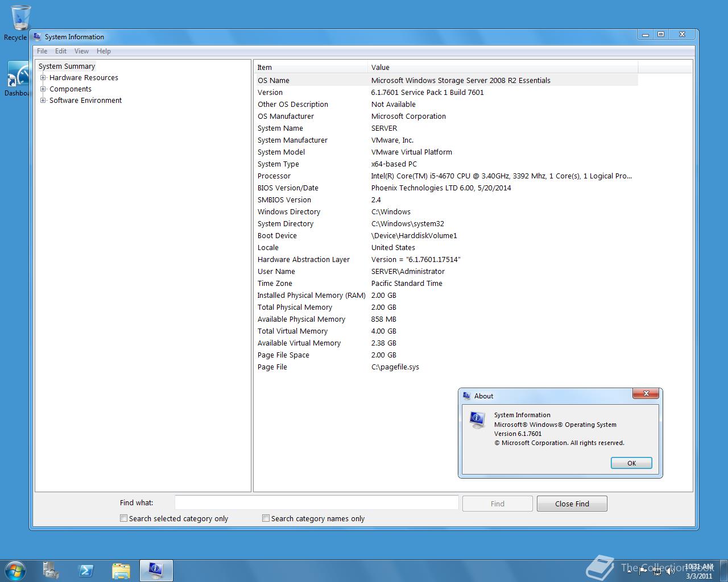Select the Hardware Abstraction Layer row
Image resolution: width=728 pixels, height=582 pixels.
[446, 259]
